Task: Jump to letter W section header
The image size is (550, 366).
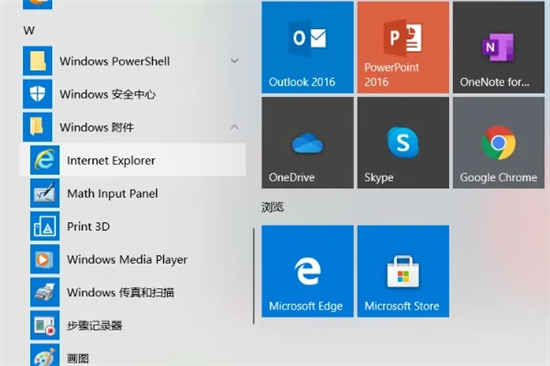Action: [x=29, y=31]
